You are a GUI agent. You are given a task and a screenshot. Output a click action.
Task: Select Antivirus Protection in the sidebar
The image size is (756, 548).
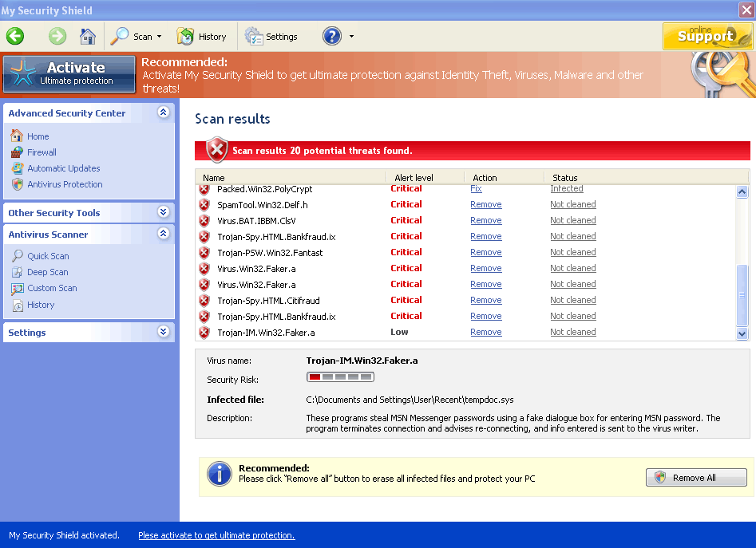65,184
